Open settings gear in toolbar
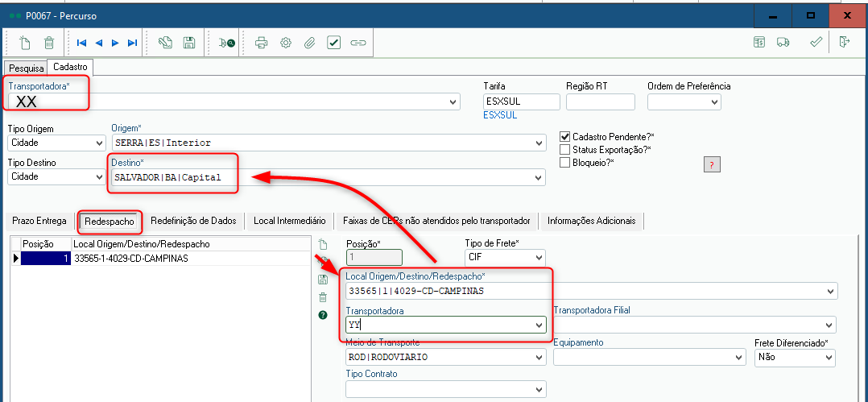The image size is (868, 402). [x=286, y=43]
